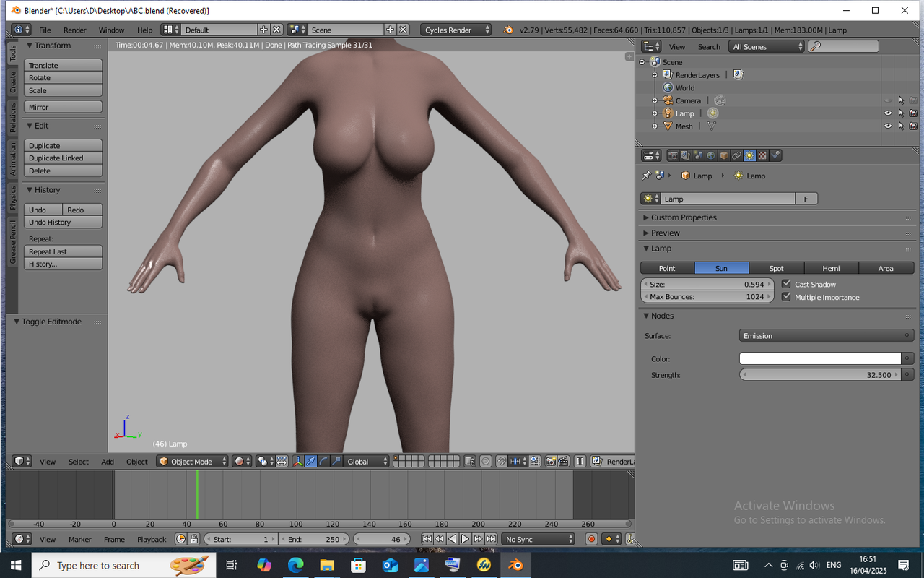Viewport: 924px width, 578px height.
Task: Open Outlook from the taskbar
Action: (x=390, y=565)
